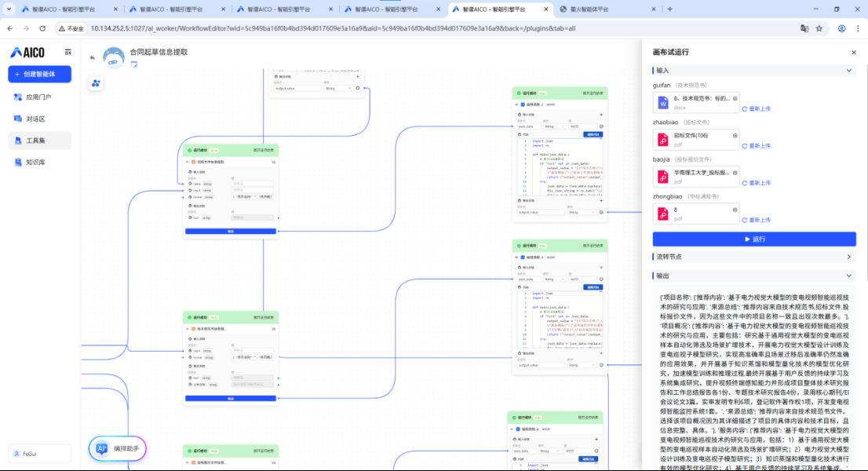Switch to the 星火智能体平台 tab
868x471 pixels.
click(x=606, y=9)
